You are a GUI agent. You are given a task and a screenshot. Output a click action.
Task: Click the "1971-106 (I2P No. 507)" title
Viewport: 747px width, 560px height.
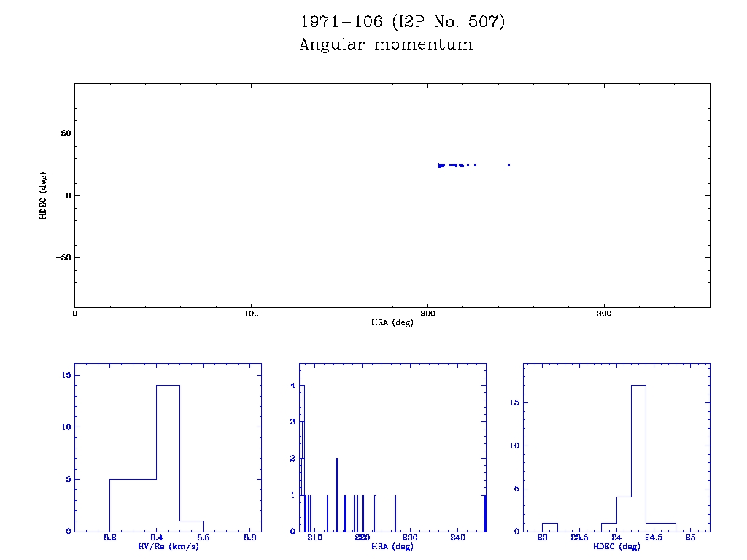(402, 22)
